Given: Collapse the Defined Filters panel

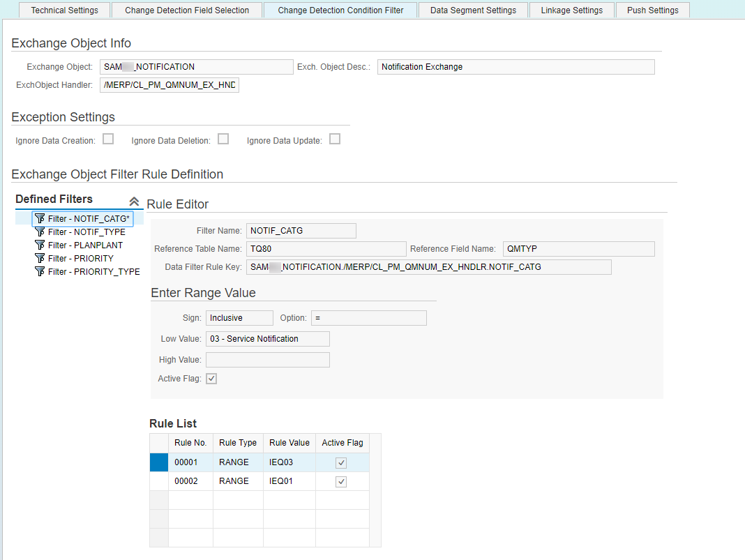Looking at the screenshot, I should (x=134, y=201).
